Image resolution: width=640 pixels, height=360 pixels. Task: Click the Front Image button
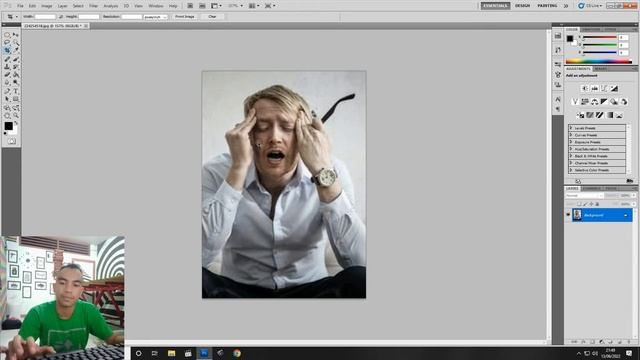pos(184,17)
